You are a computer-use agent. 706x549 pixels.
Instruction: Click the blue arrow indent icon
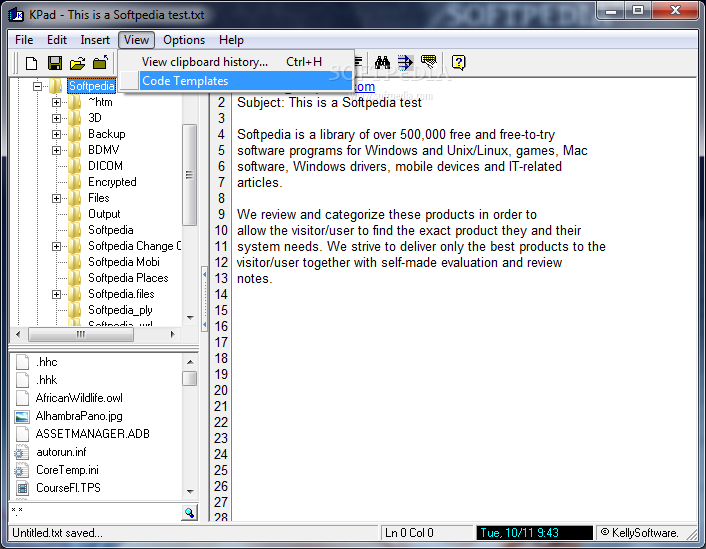click(x=405, y=62)
